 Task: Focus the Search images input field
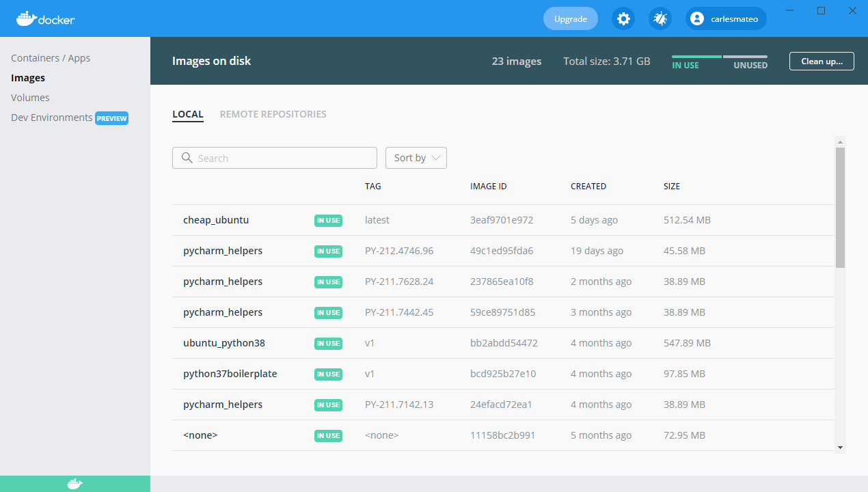pyautogui.click(x=275, y=158)
